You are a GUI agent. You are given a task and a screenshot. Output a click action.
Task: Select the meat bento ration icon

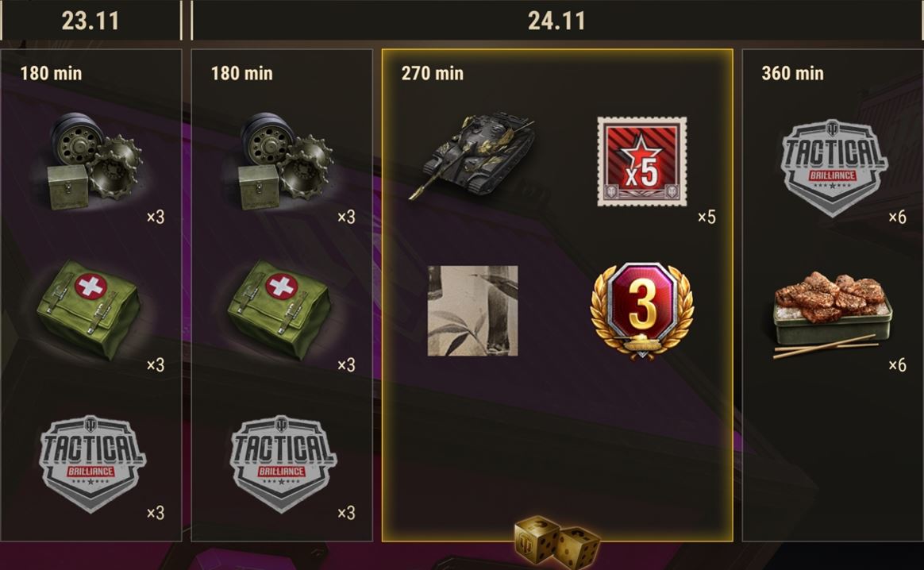832,314
